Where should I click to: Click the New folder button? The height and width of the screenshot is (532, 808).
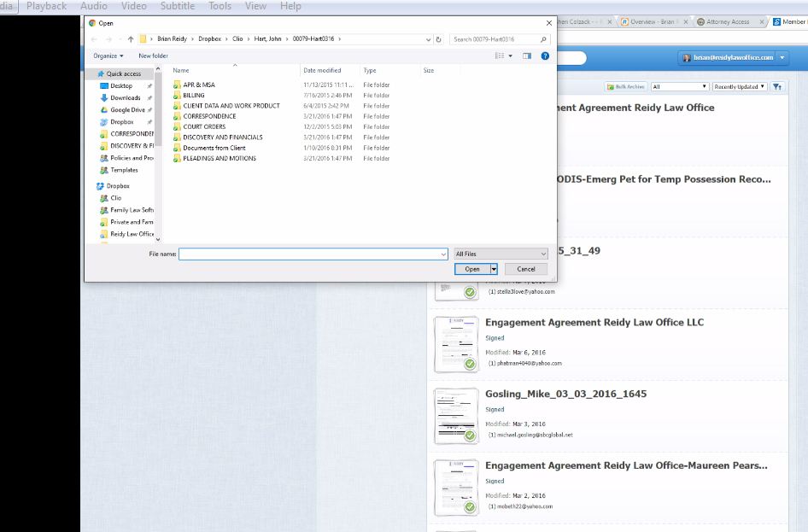point(154,56)
